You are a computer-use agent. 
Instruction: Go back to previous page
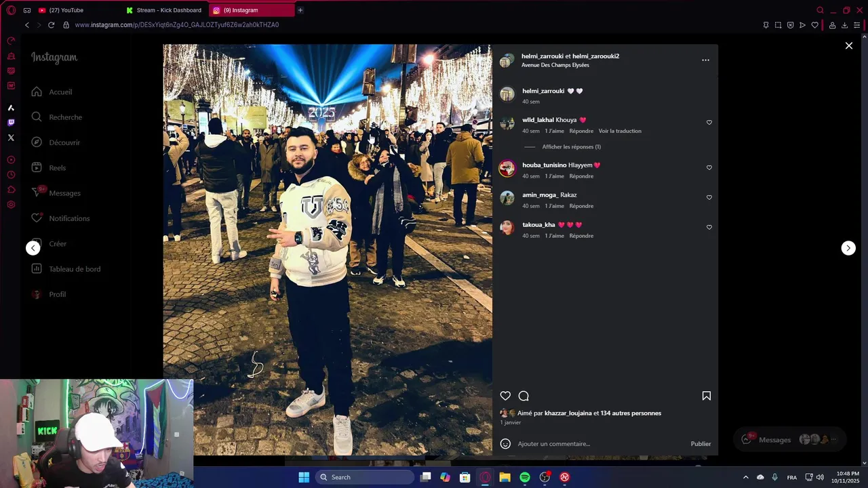27,25
